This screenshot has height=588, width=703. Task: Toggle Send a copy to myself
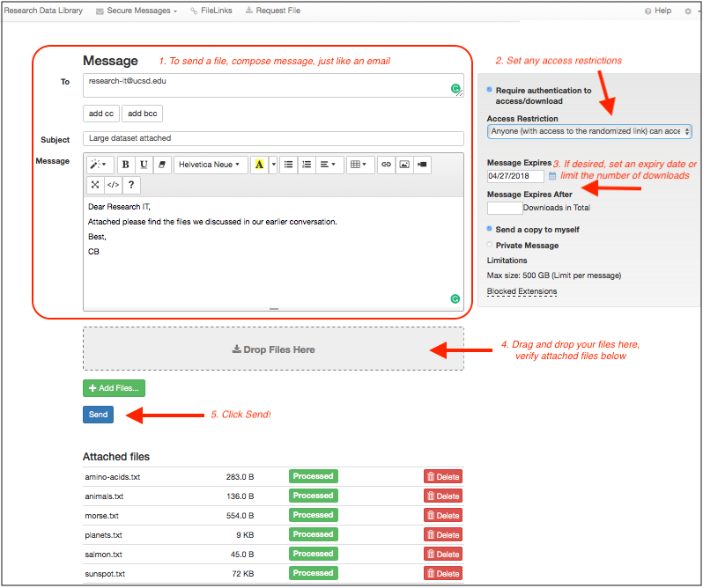[490, 229]
